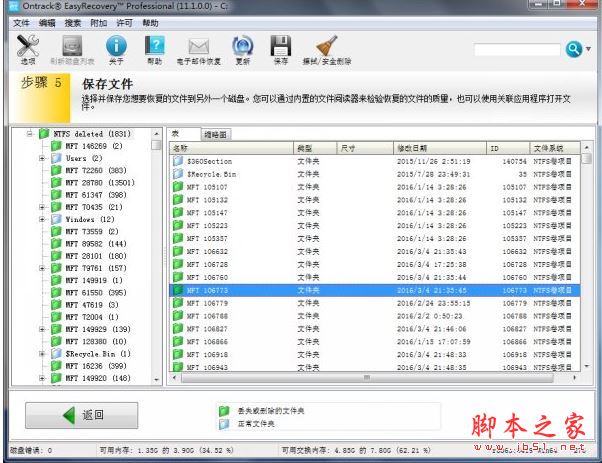Image resolution: width=602 pixels, height=463 pixels.
Task: Open the 帮助 menu
Action: 150,23
